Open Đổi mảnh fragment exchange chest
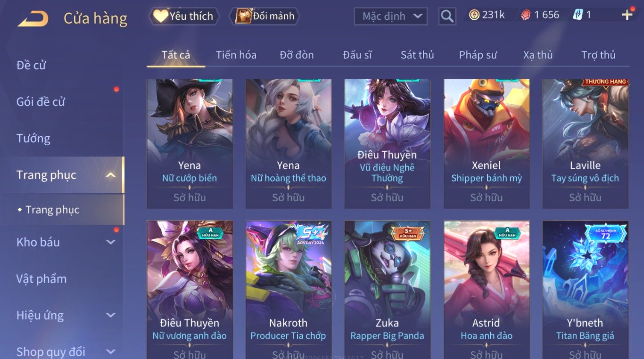 pyautogui.click(x=265, y=16)
